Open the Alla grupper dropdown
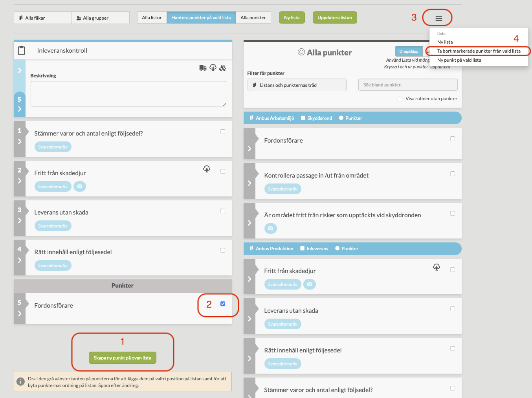532x398 pixels. 101,18
